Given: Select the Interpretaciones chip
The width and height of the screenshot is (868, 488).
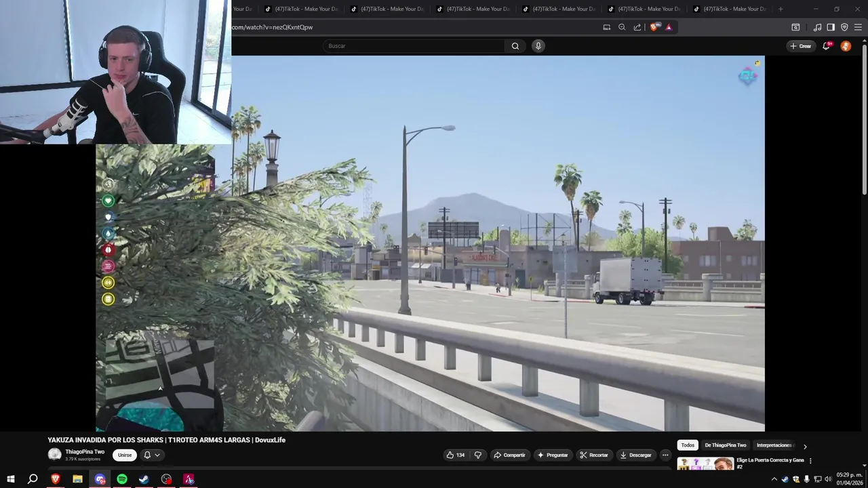Looking at the screenshot, I should point(774,445).
